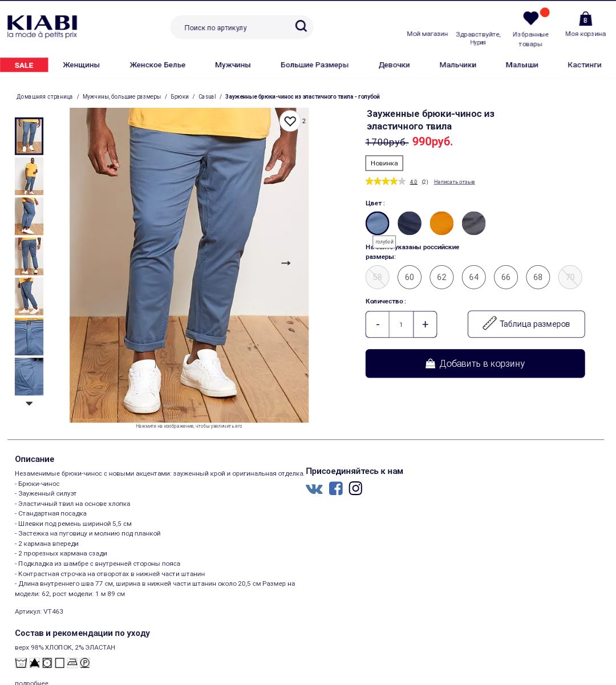Show next product photo with right arrow
The width and height of the screenshot is (616, 685).
tap(286, 263)
